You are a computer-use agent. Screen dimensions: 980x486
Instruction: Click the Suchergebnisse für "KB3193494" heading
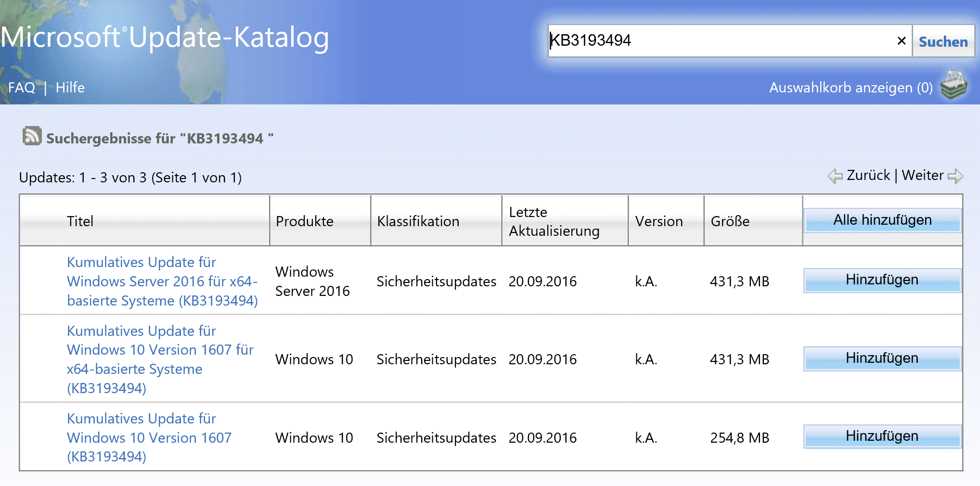click(x=160, y=139)
